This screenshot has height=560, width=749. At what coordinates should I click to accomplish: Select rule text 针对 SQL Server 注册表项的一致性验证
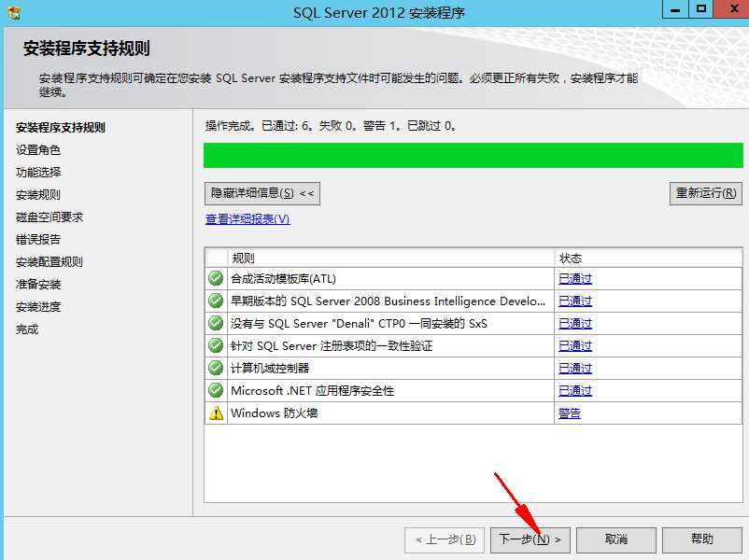click(x=332, y=345)
